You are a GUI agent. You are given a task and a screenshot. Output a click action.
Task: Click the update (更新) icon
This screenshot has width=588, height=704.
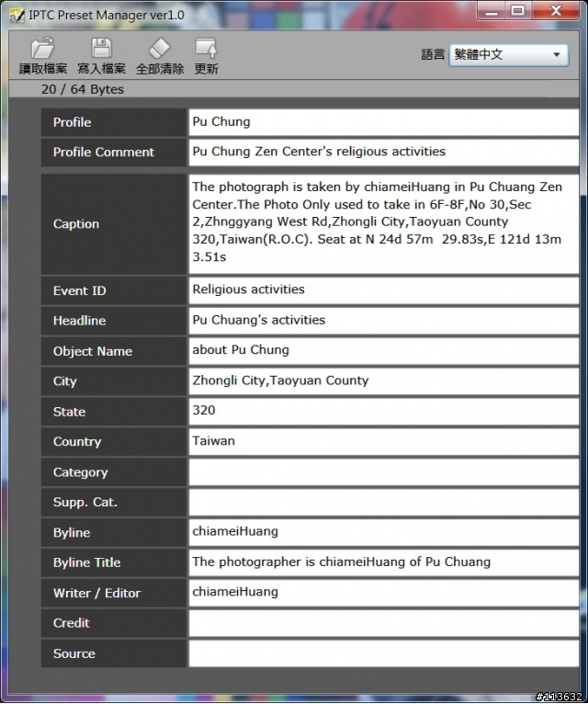206,48
